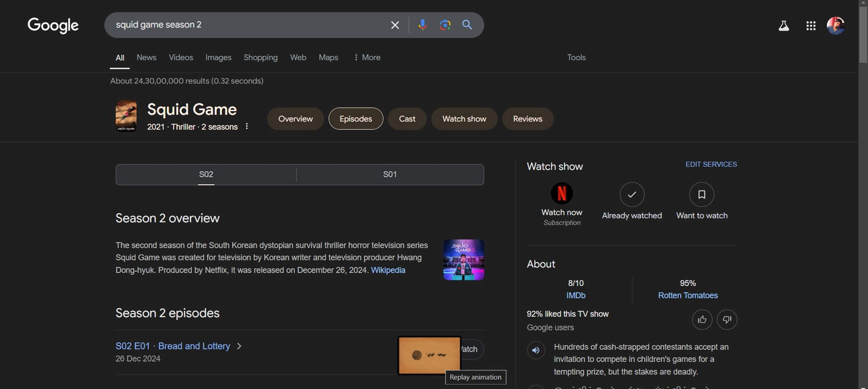
Task: Switch to the Maps tab
Action: pos(328,57)
